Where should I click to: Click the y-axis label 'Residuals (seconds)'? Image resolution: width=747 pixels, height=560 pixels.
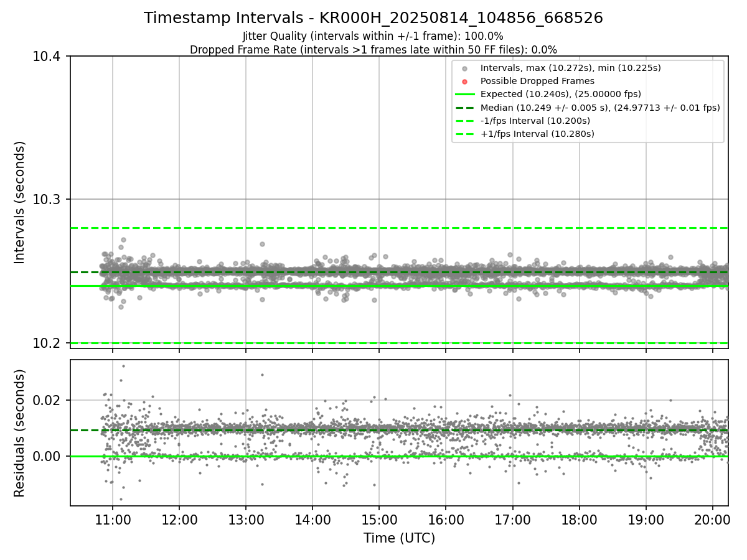(x=20, y=433)
